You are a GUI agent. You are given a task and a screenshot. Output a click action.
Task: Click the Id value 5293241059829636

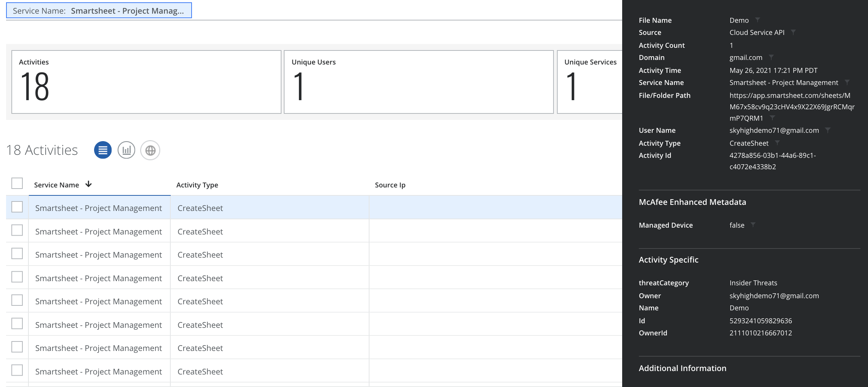(x=761, y=321)
